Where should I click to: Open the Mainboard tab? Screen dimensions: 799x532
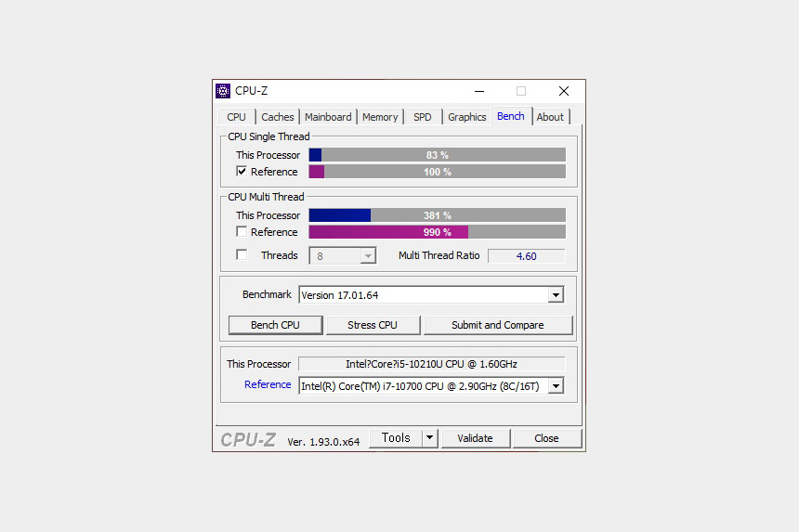point(328,117)
